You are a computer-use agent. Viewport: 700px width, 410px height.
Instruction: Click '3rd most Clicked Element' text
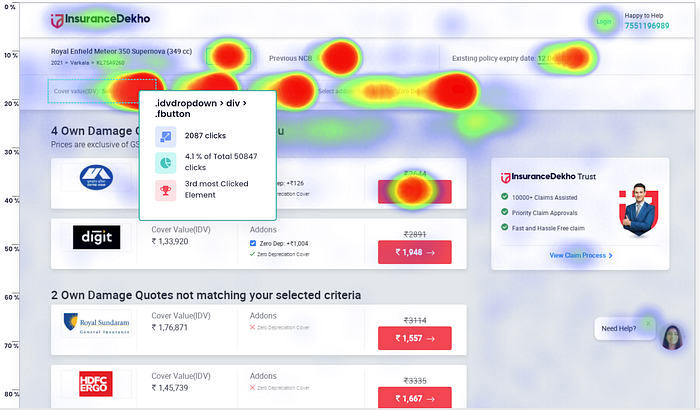click(217, 189)
